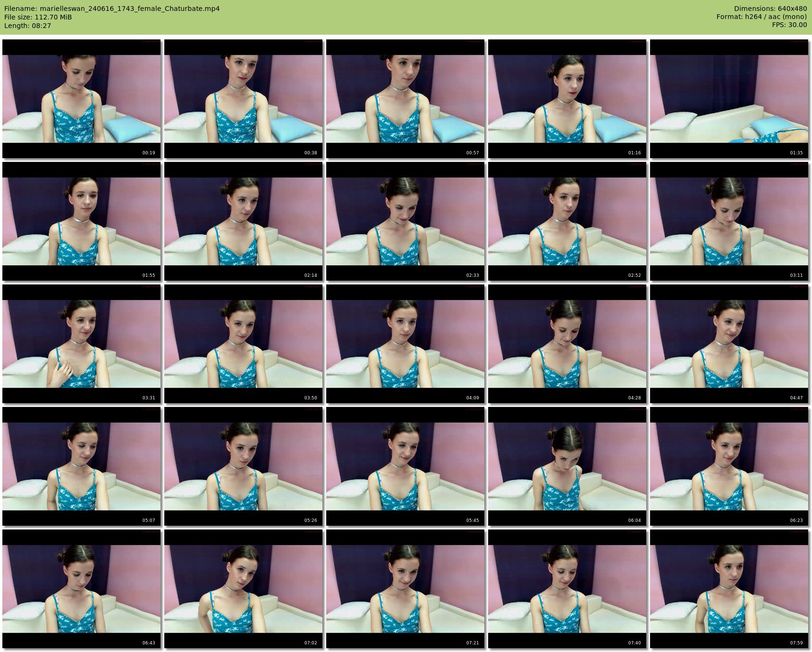Select the frame marked 01:55
The image size is (812, 652).
click(82, 221)
